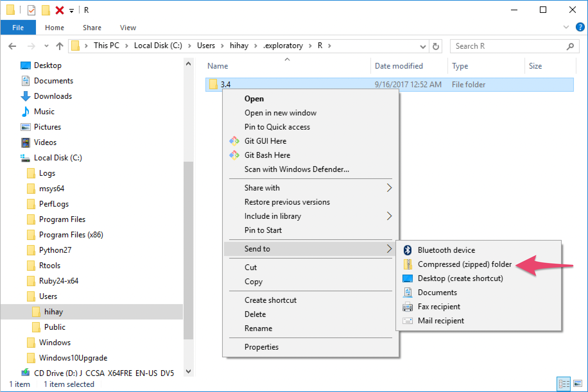The height and width of the screenshot is (392, 588).
Task: Click navigation pane scroll down arrow
Action: coord(188,371)
